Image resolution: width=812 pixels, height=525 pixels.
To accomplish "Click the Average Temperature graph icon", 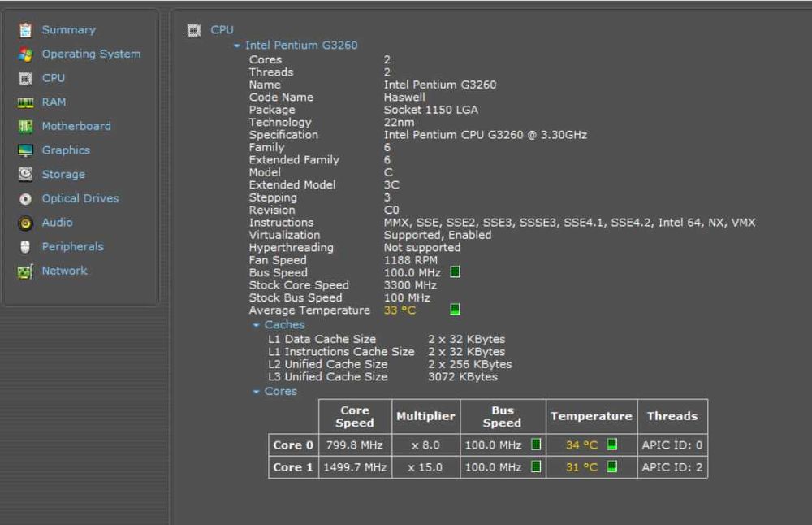I will coord(455,310).
